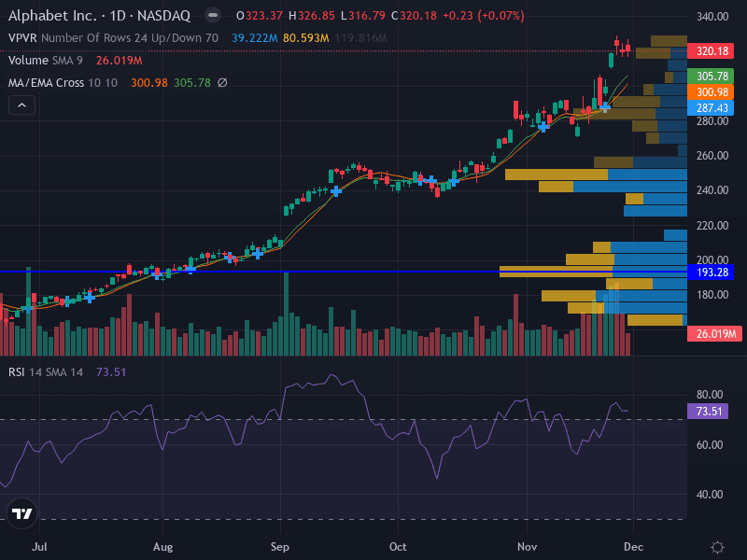Open chart settings gear icon

tap(717, 547)
